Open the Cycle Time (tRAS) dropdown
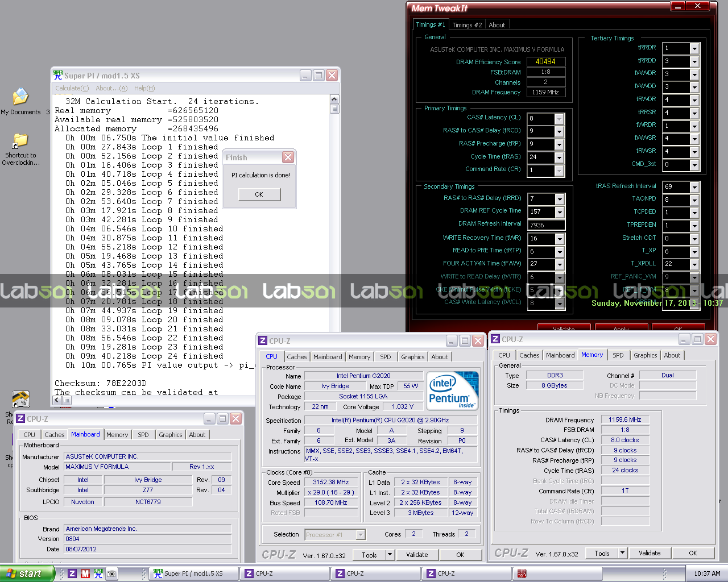This screenshot has height=582, width=728. click(x=559, y=157)
